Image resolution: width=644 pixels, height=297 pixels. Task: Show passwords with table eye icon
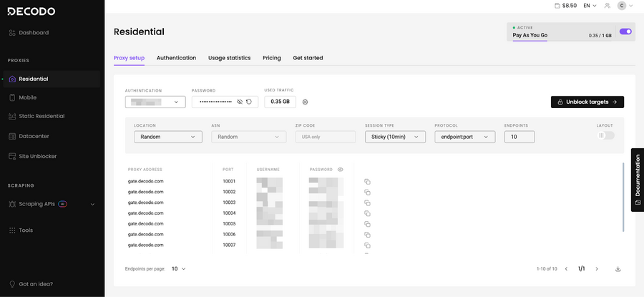[341, 169]
